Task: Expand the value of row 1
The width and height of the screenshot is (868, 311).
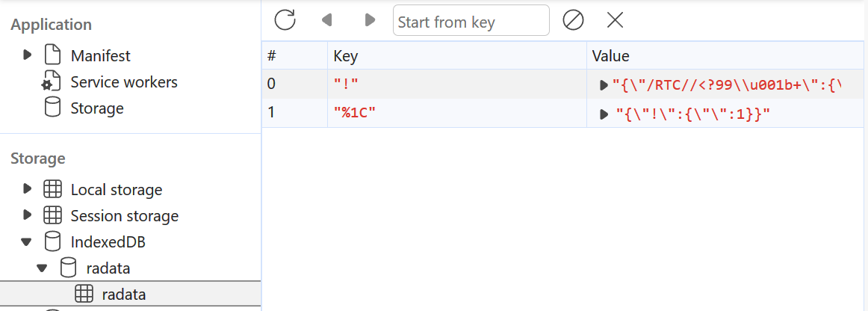Action: tap(604, 114)
